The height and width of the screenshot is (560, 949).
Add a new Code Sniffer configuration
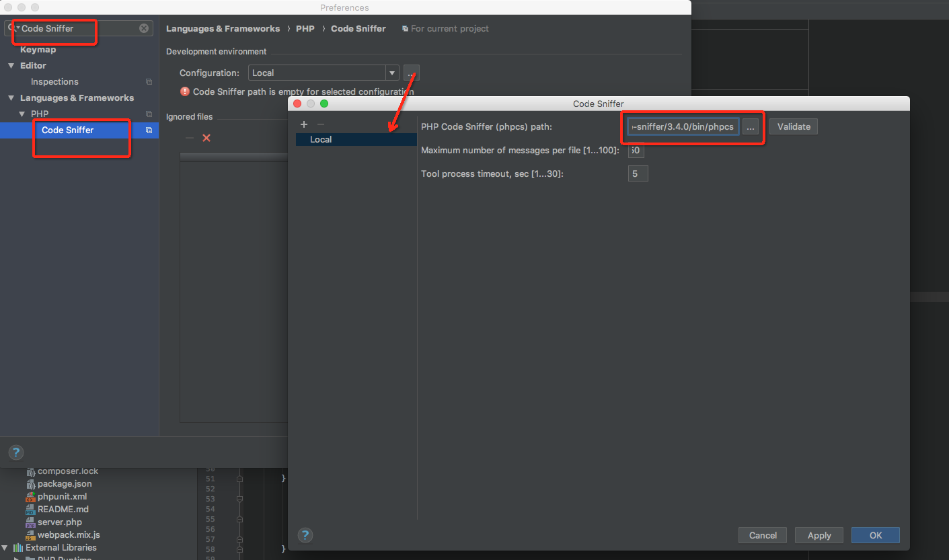point(304,124)
